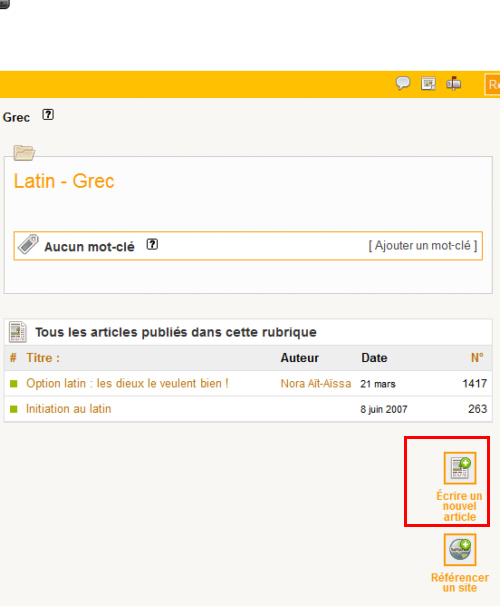Sort articles by the Titre column
The width and height of the screenshot is (500, 606).
(43, 358)
